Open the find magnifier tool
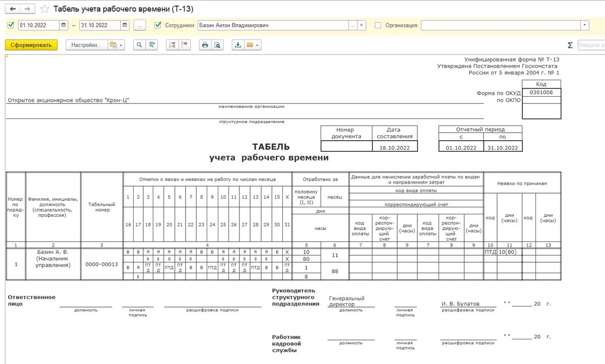 tap(139, 45)
